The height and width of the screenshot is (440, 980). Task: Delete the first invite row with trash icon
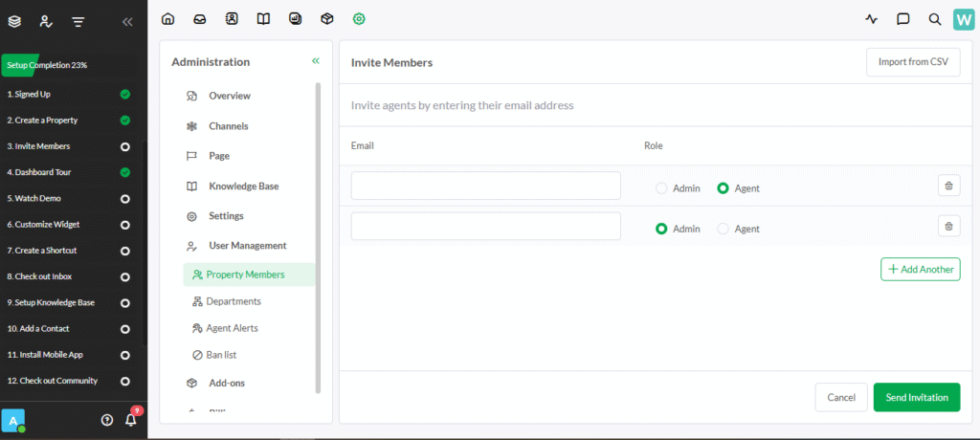point(948,186)
